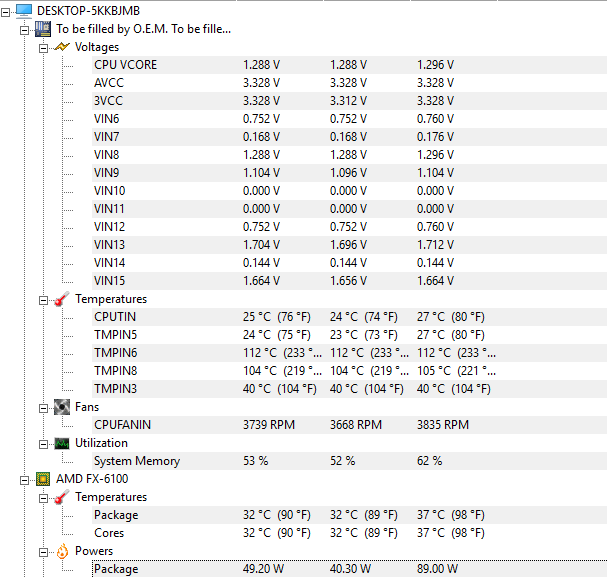This screenshot has height=577, width=607.
Task: Collapse the Utilization section
Action: click(x=43, y=445)
